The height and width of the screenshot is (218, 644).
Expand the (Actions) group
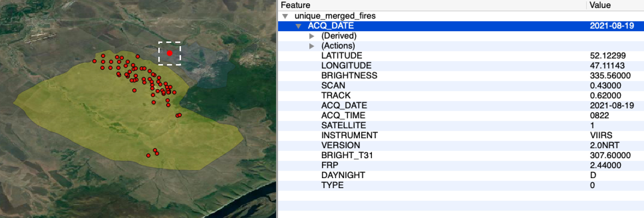point(312,46)
